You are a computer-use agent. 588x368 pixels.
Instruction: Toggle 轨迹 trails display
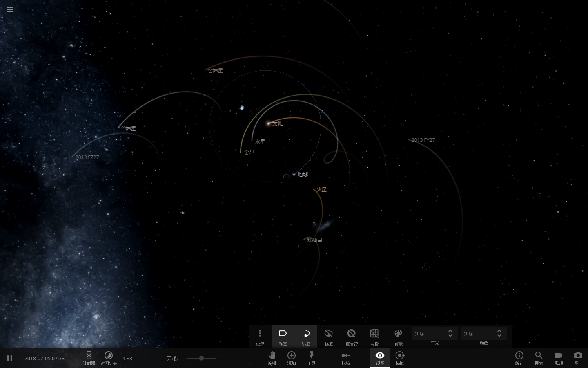306,337
